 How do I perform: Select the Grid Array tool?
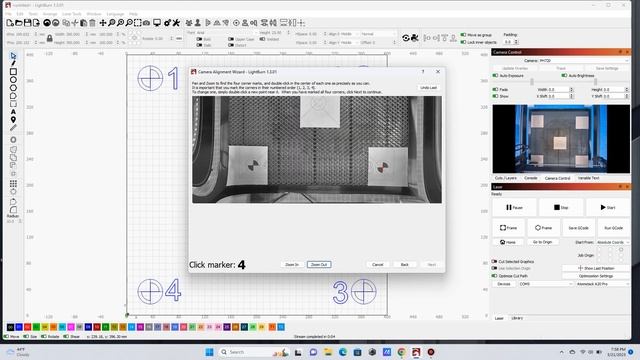(13, 184)
